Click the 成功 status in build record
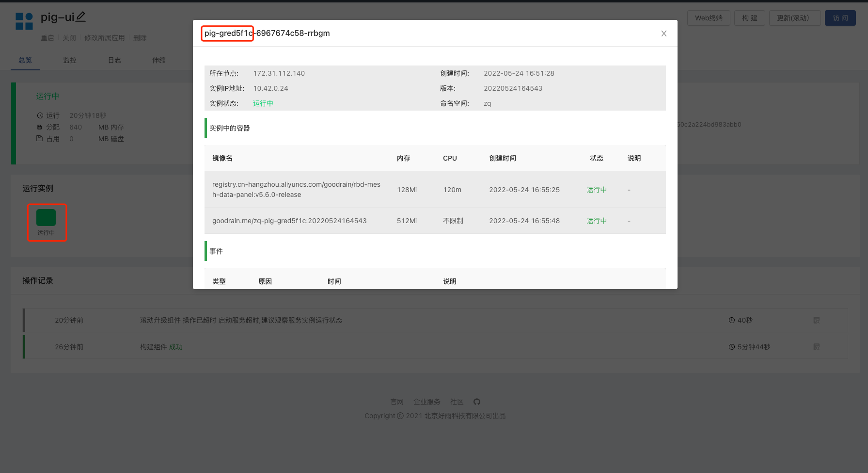Viewport: 868px width, 473px height. click(x=176, y=347)
